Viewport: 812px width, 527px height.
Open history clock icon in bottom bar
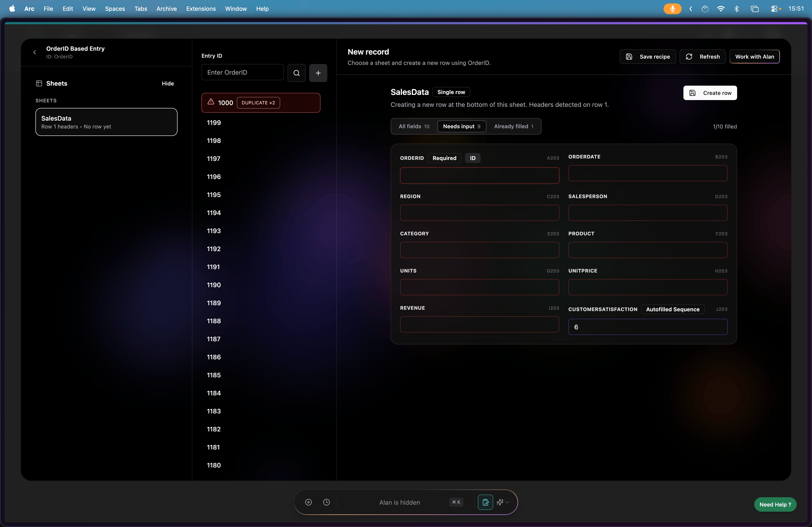pos(327,502)
